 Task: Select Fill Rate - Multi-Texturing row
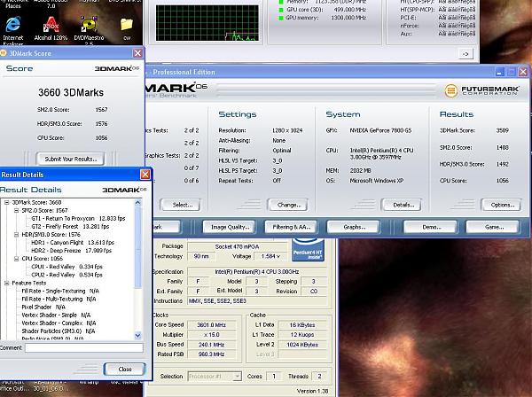[59, 299]
